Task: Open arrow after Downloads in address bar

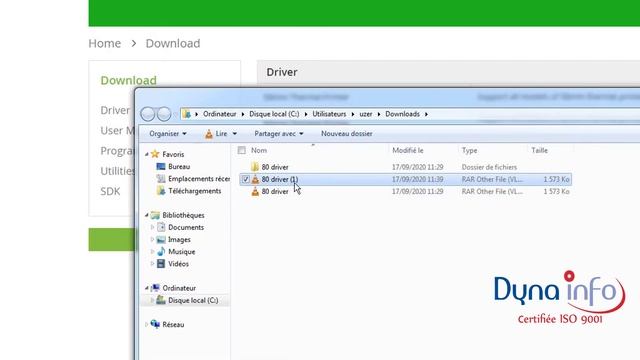Action: [x=426, y=114]
